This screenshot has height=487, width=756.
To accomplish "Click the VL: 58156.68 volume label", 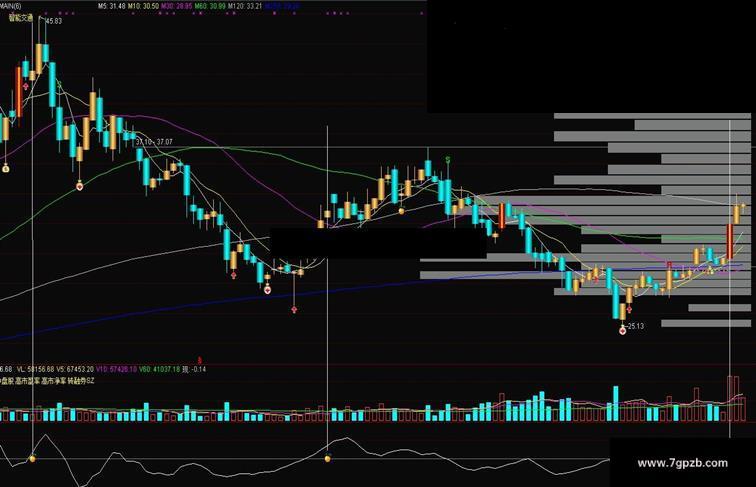I will (x=36, y=369).
